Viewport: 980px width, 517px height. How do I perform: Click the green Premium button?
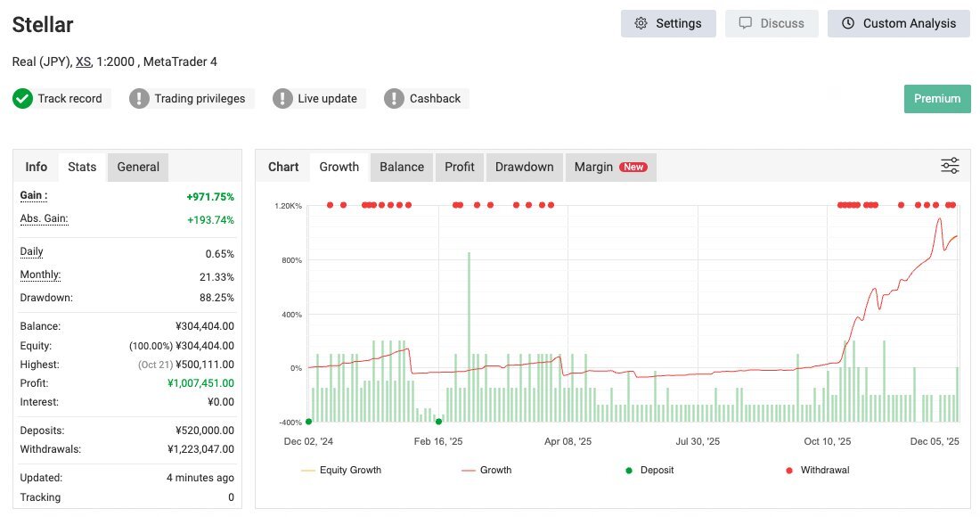coord(936,99)
